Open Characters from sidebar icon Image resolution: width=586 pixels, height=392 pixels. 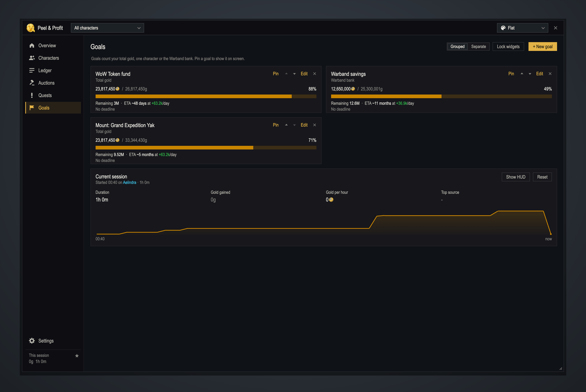point(32,58)
